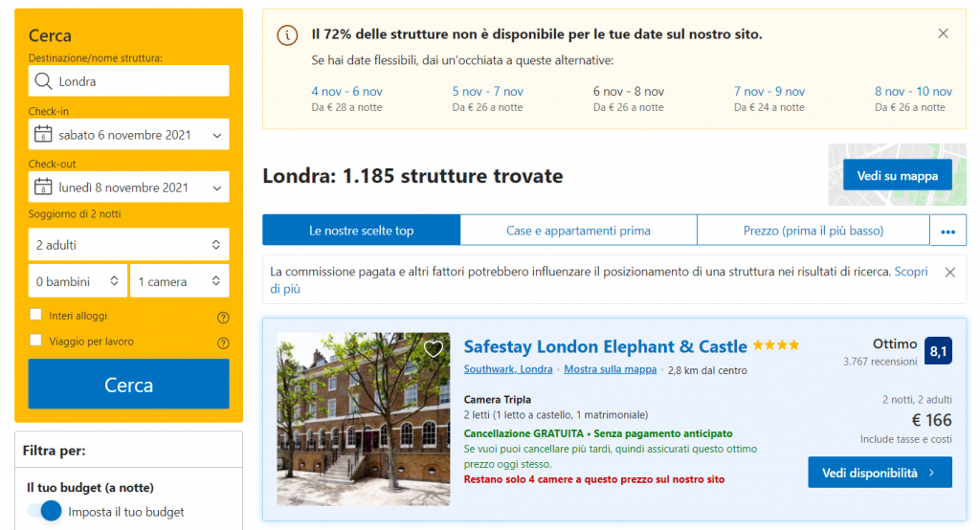Viewport: 980px width, 530px height.
Task: Open the three-dots more sorting options
Action: [x=948, y=231]
